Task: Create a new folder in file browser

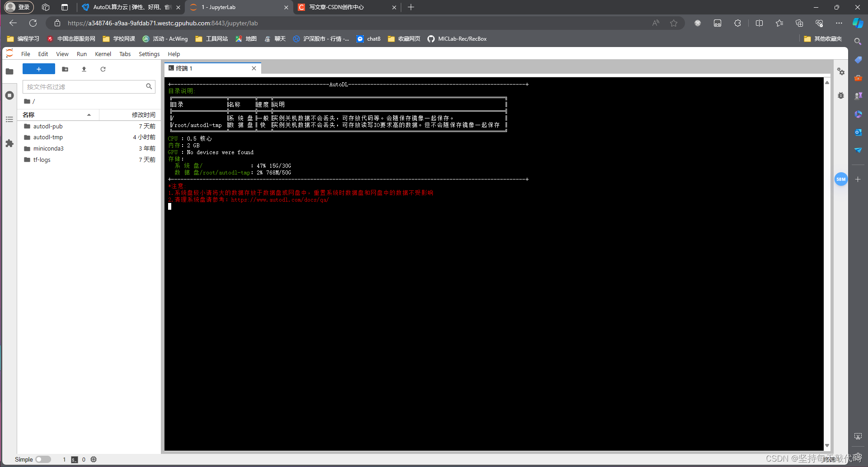Action: click(65, 69)
